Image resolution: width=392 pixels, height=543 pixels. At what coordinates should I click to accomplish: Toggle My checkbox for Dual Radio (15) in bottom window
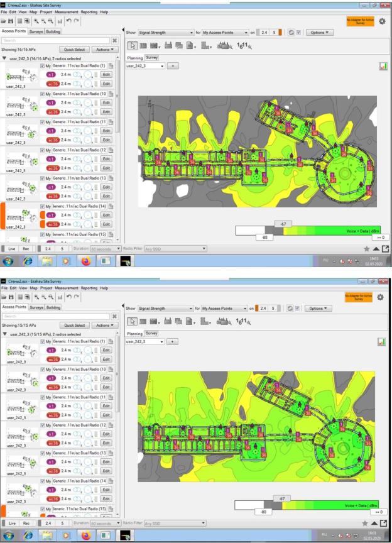pos(43,508)
